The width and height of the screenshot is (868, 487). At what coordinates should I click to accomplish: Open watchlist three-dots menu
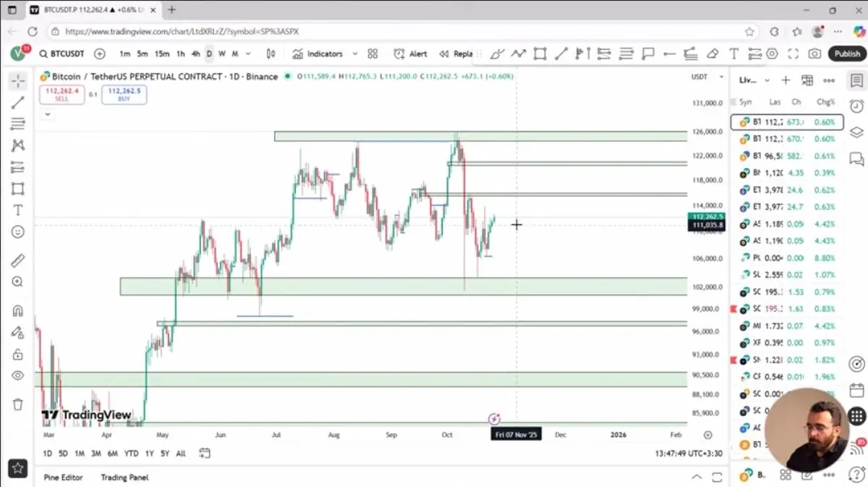pyautogui.click(x=829, y=80)
